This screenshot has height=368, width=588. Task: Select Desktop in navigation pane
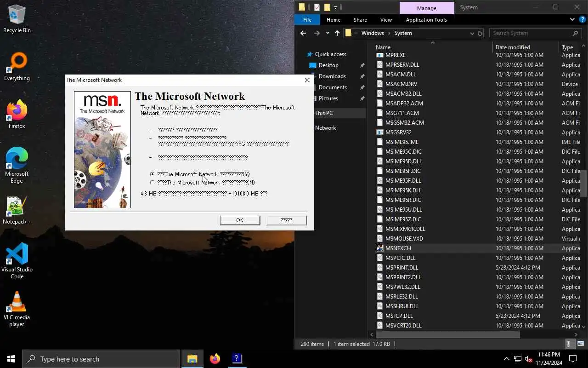pyautogui.click(x=328, y=65)
